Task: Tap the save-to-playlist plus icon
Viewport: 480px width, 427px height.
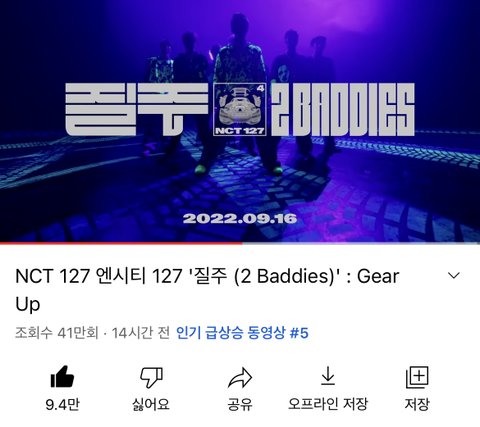Action: point(417,378)
